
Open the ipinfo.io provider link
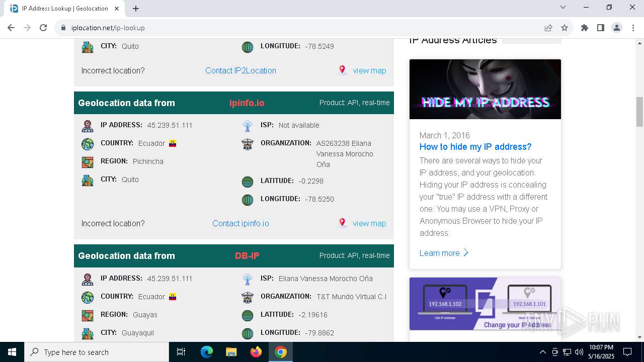coord(247,103)
